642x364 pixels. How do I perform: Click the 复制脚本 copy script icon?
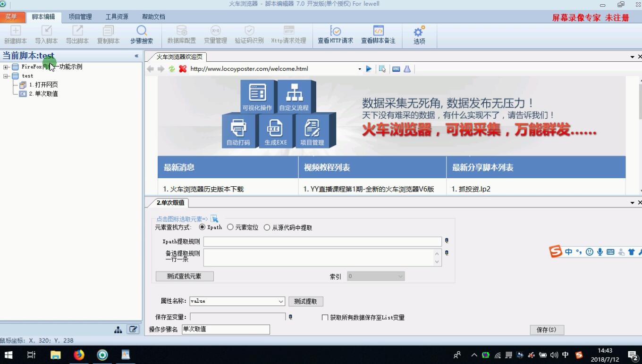(x=108, y=35)
